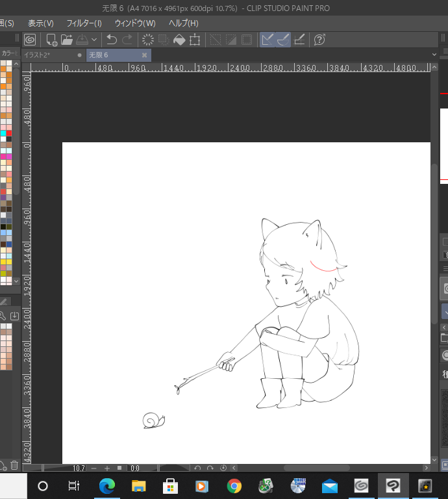Click the fit-to-screen square button
This screenshot has height=499, width=448.
click(119, 468)
